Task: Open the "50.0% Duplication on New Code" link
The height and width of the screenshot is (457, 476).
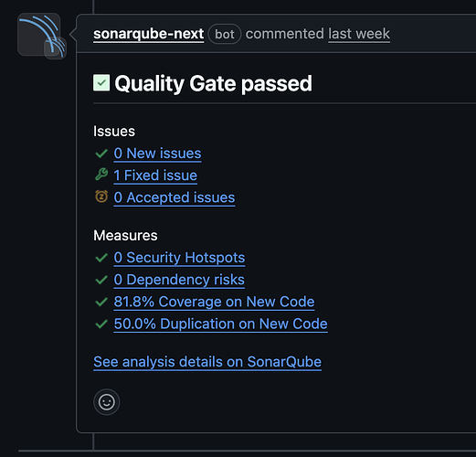Action: point(220,324)
